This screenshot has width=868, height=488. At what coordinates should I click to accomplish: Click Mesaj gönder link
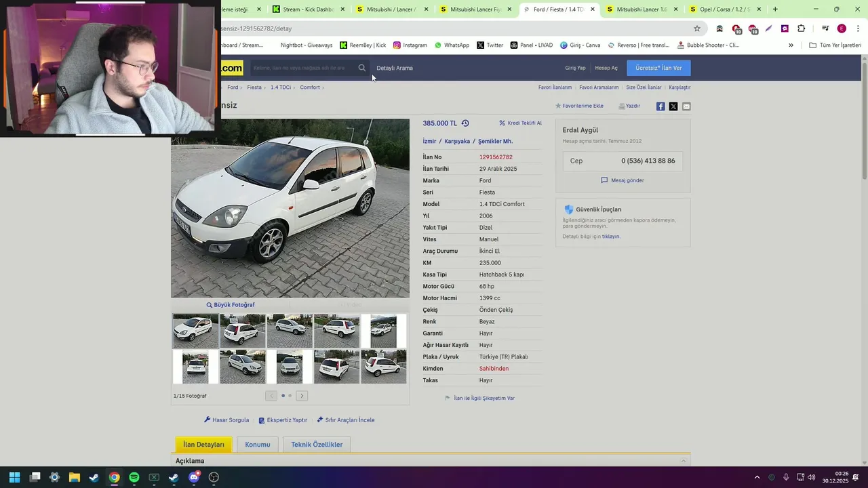click(x=623, y=180)
